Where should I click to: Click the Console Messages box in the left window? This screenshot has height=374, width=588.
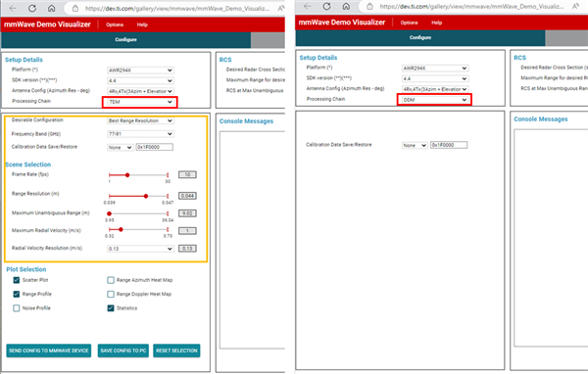(253, 240)
